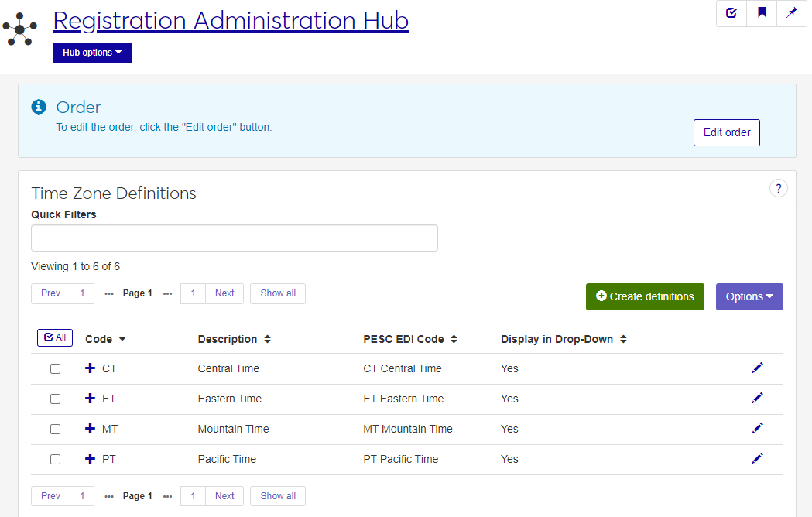Click the Create definitions button
Screen dimensions: 812x517
click(x=645, y=296)
